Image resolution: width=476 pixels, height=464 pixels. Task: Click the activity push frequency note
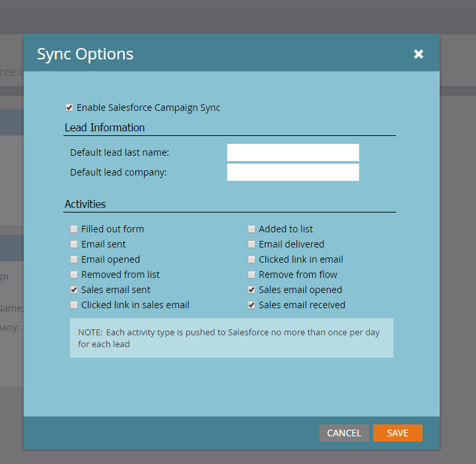(x=231, y=338)
